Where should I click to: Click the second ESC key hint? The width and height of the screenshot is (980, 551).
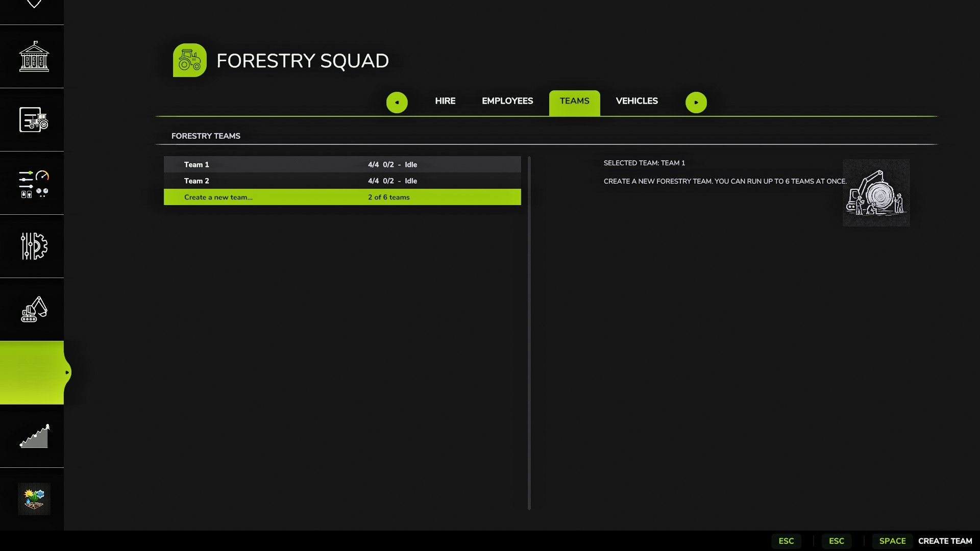click(837, 541)
